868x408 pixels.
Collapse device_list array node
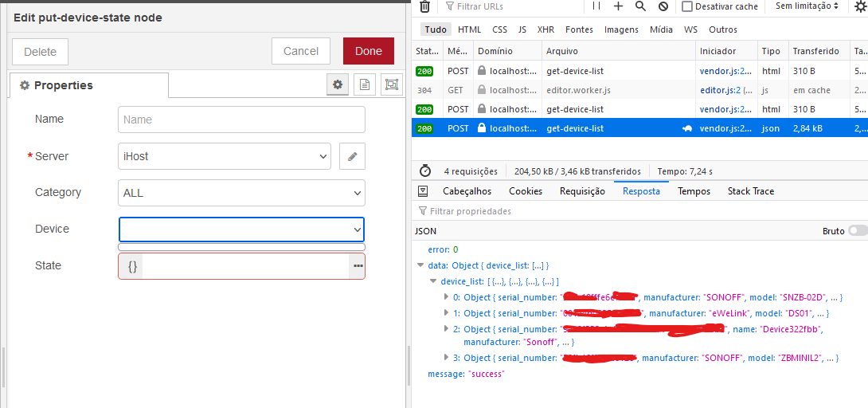(433, 282)
